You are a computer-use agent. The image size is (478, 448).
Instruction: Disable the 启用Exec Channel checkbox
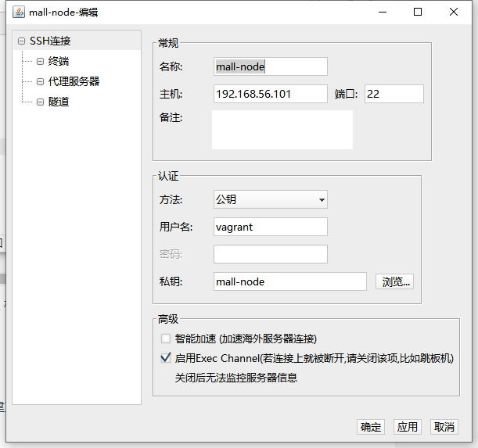tap(166, 357)
